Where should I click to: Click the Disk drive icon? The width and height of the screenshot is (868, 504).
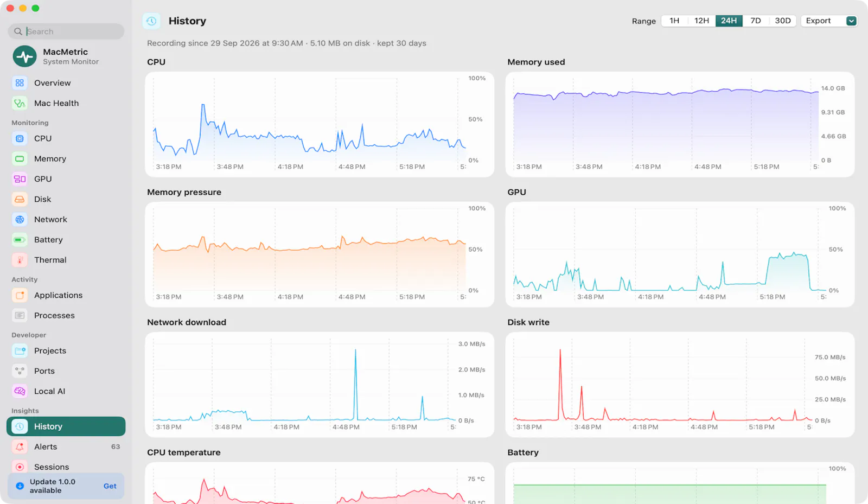[x=20, y=199]
